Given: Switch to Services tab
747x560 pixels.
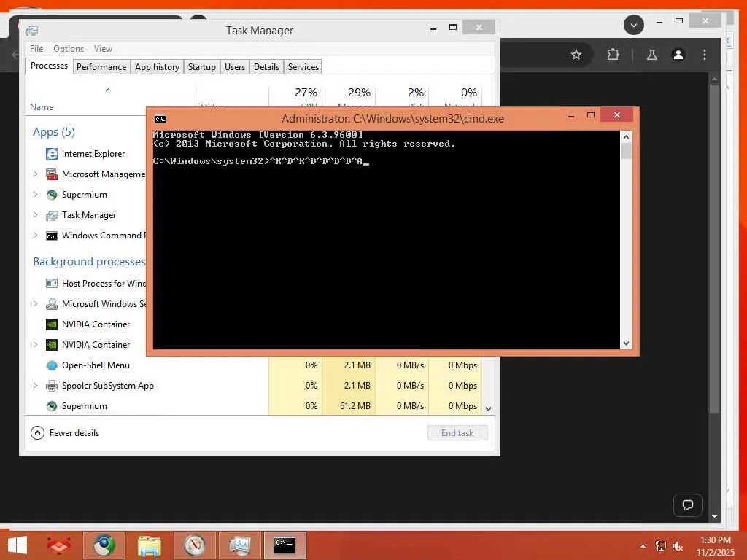Looking at the screenshot, I should 303,66.
